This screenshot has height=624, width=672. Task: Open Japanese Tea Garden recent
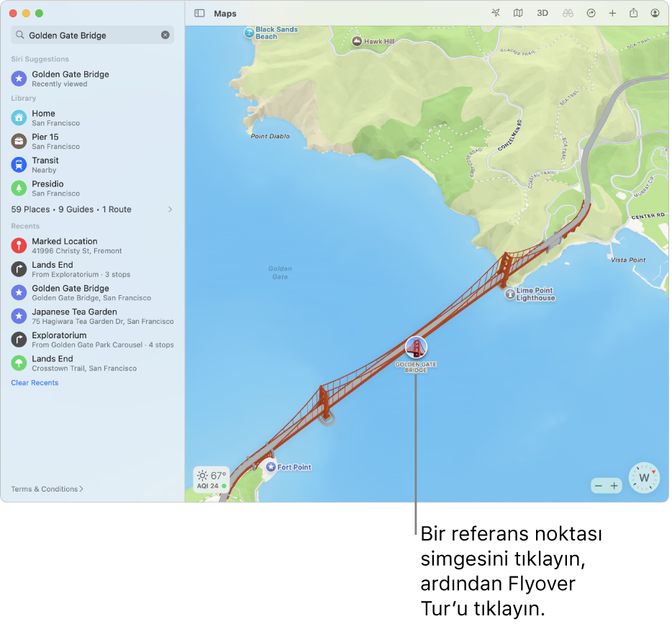pyautogui.click(x=93, y=316)
